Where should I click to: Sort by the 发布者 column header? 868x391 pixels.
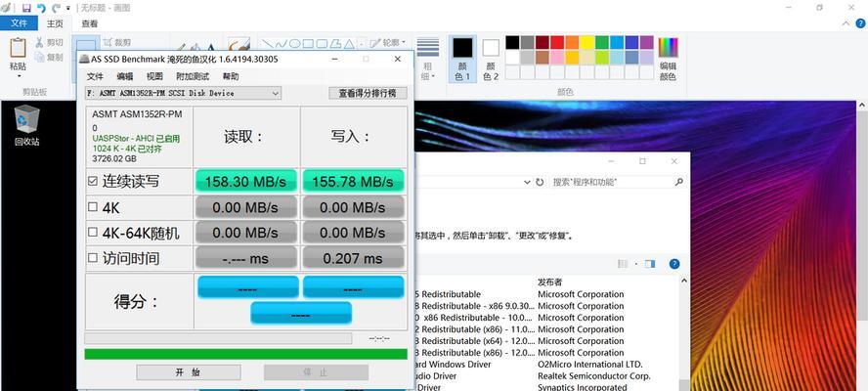click(x=549, y=282)
